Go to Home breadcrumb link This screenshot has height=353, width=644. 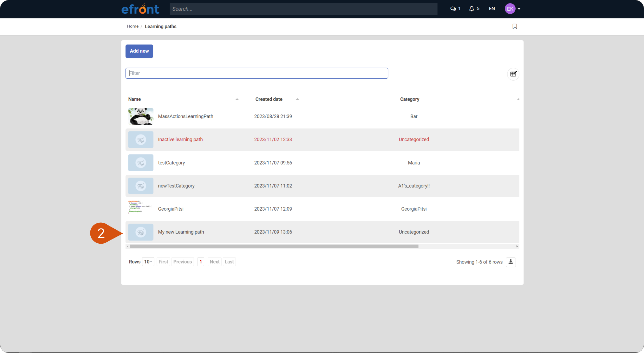(133, 26)
